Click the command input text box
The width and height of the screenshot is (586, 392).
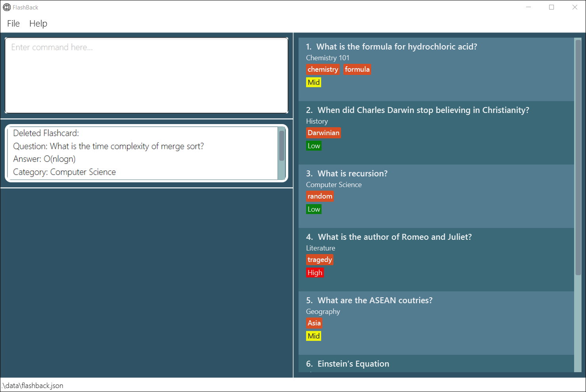pos(146,75)
